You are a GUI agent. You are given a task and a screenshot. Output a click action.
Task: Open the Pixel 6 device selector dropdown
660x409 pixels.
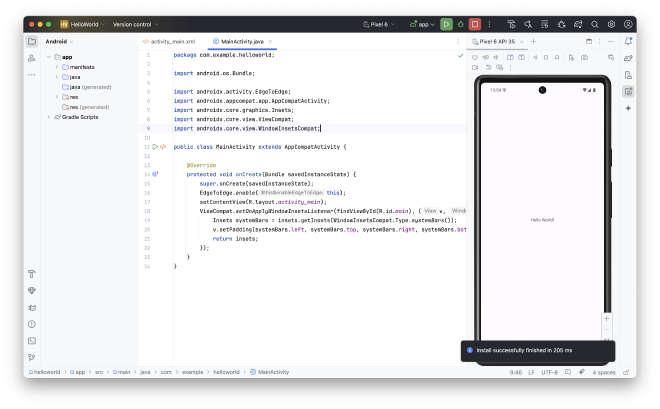click(379, 24)
